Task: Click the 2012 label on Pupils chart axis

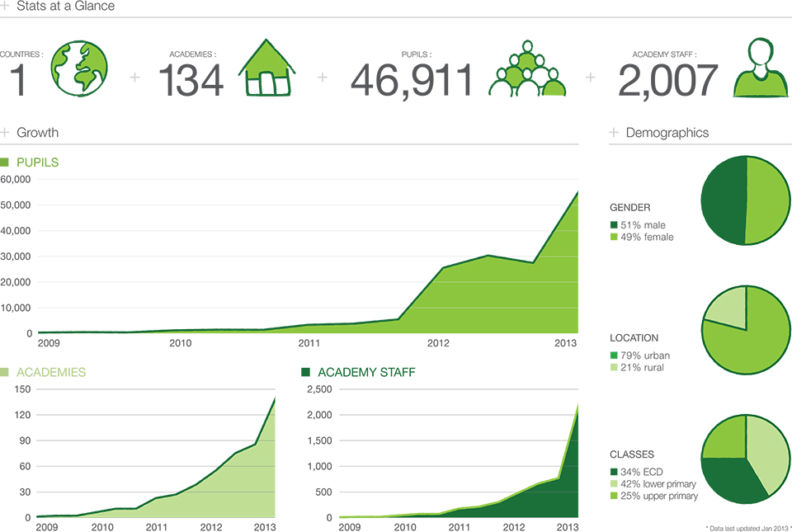Action: click(438, 343)
